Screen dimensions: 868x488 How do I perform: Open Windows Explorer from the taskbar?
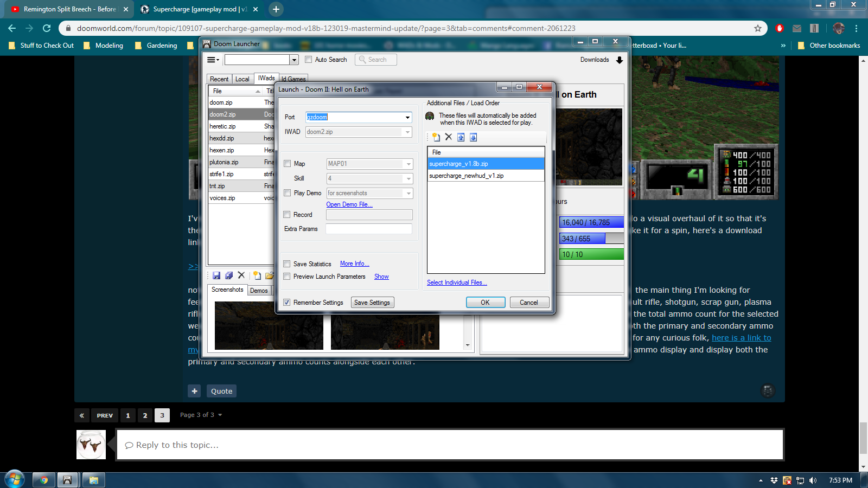(x=93, y=480)
